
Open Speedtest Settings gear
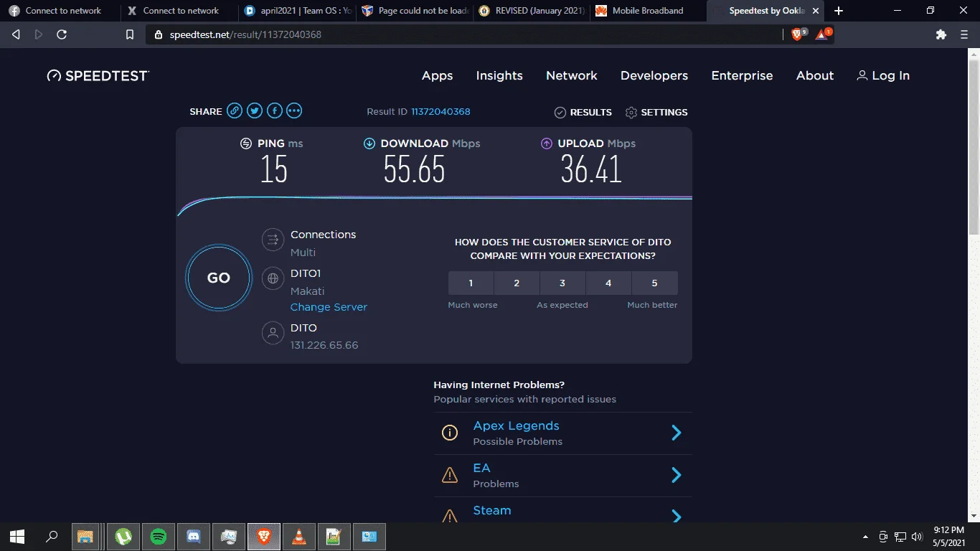point(656,113)
